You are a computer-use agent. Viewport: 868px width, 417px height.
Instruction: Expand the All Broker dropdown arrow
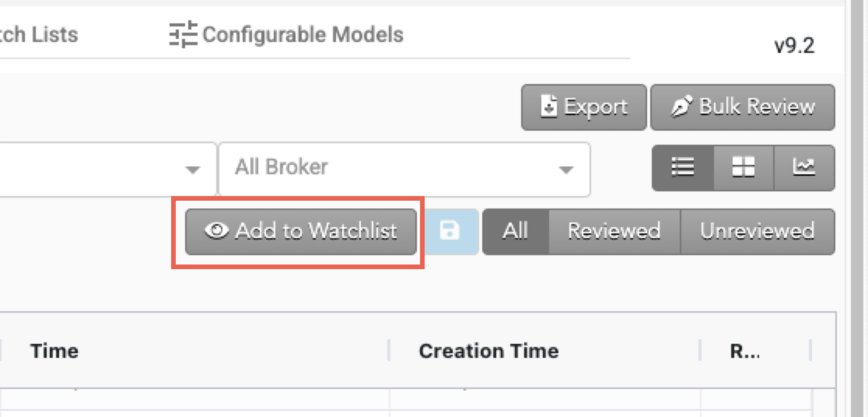click(x=566, y=170)
